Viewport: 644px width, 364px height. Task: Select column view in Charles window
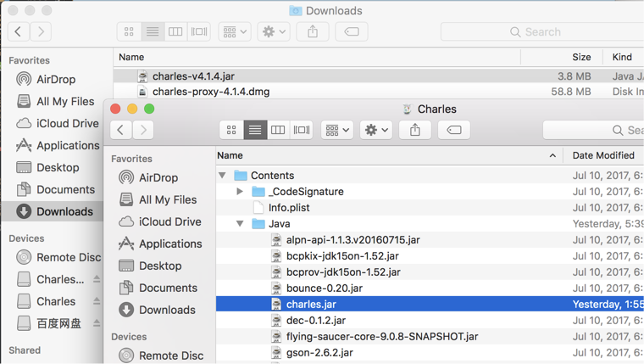[x=278, y=130]
